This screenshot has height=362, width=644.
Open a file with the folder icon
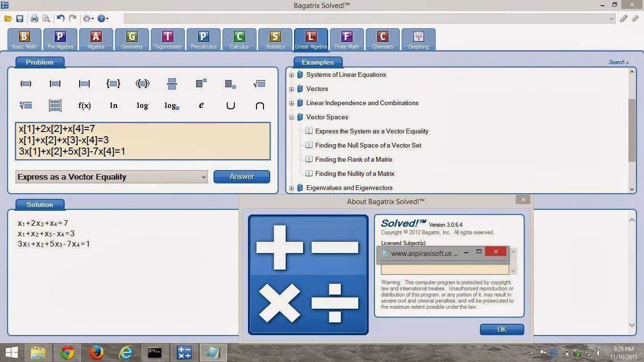pyautogui.click(x=8, y=19)
